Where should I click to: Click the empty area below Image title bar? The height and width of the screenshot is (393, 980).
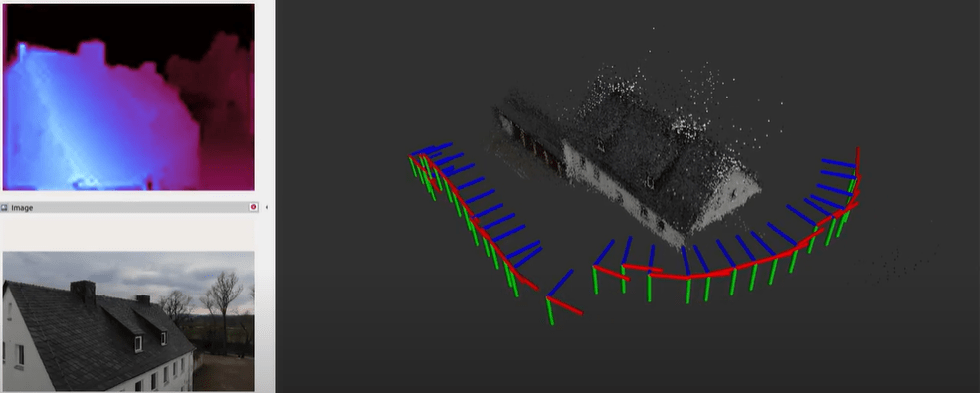tap(128, 232)
